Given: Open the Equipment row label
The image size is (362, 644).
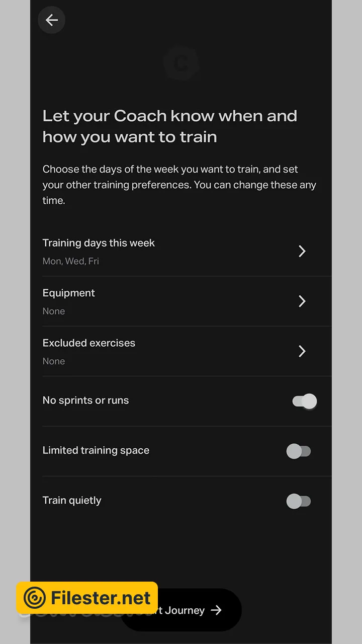Looking at the screenshot, I should [69, 293].
